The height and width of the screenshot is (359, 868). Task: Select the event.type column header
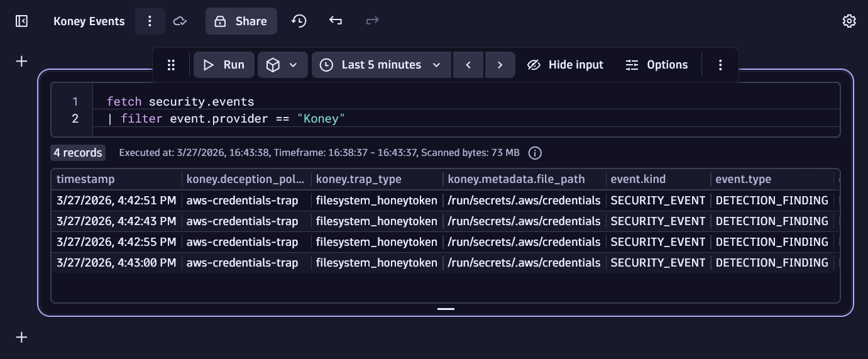pyautogui.click(x=743, y=179)
